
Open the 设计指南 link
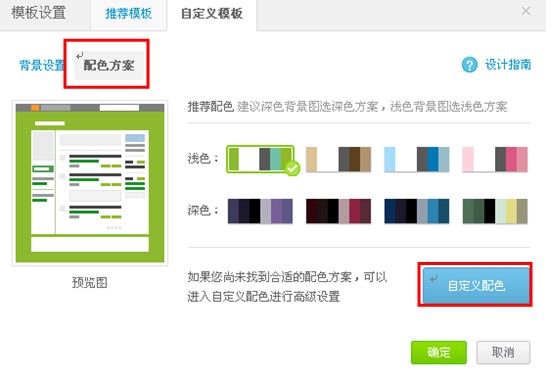point(508,65)
